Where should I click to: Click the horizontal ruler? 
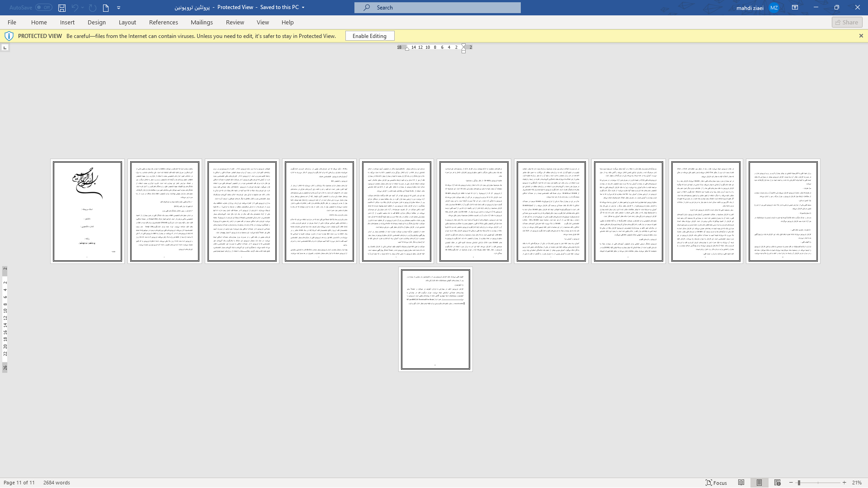[x=435, y=47]
